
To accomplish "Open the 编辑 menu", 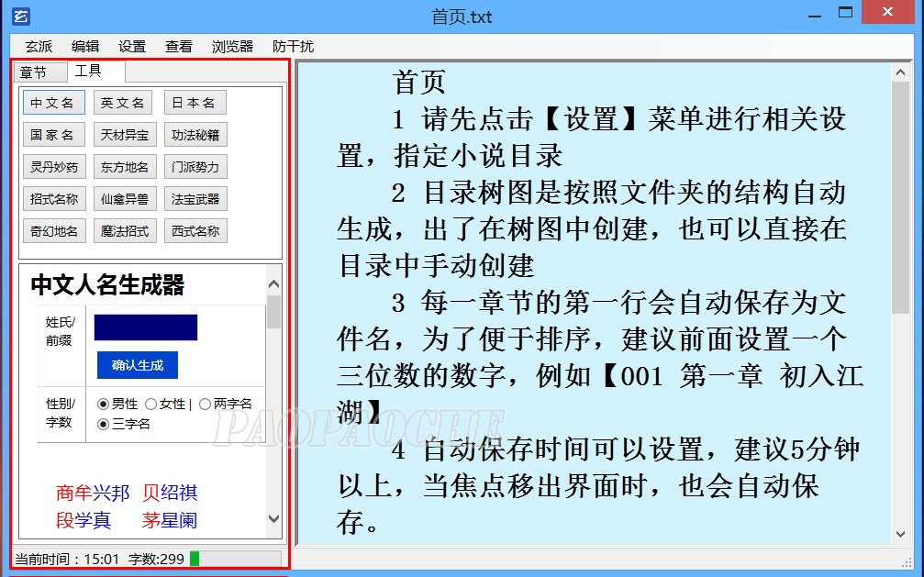I will [84, 47].
